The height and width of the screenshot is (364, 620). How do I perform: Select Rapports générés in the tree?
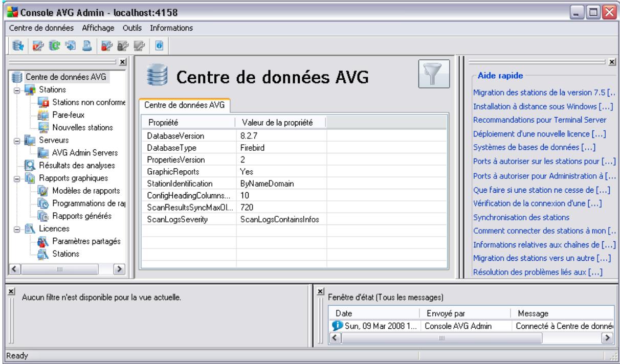click(x=82, y=216)
